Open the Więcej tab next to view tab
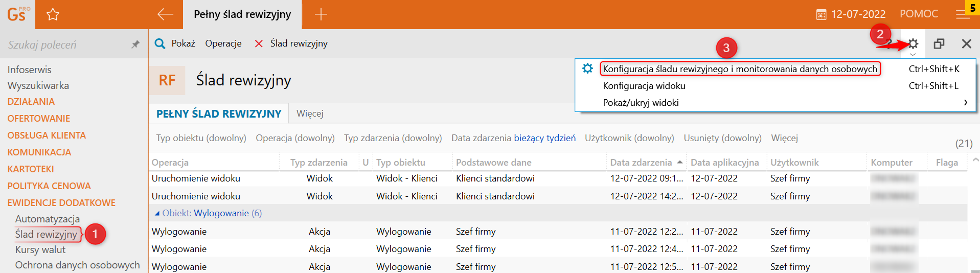 [x=310, y=113]
